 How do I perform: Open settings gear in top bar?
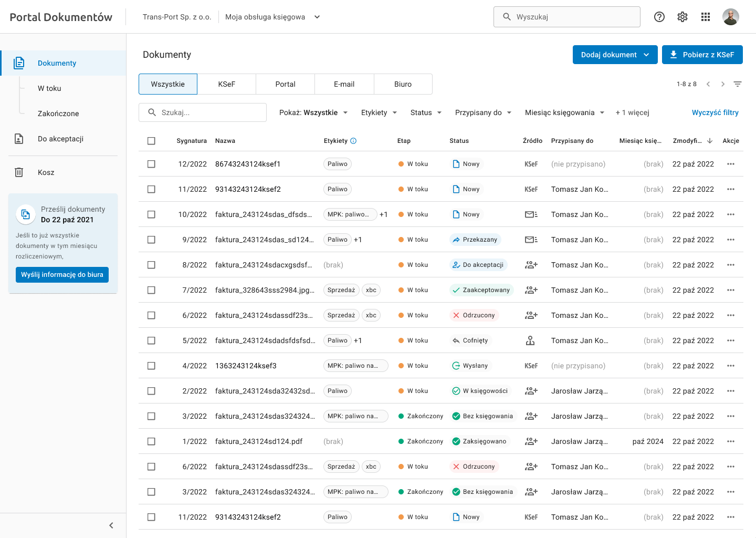click(x=682, y=17)
